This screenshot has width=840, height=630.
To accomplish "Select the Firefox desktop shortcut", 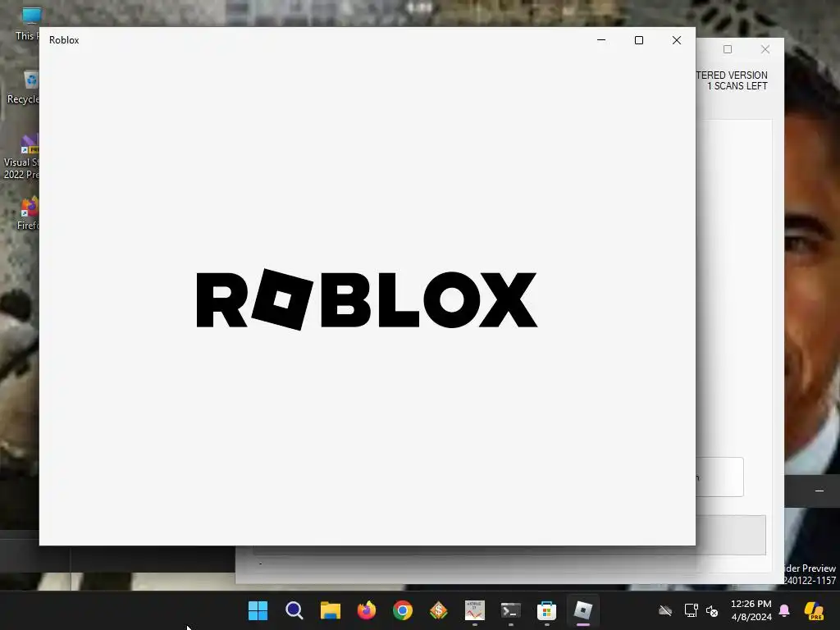I will click(x=28, y=213).
